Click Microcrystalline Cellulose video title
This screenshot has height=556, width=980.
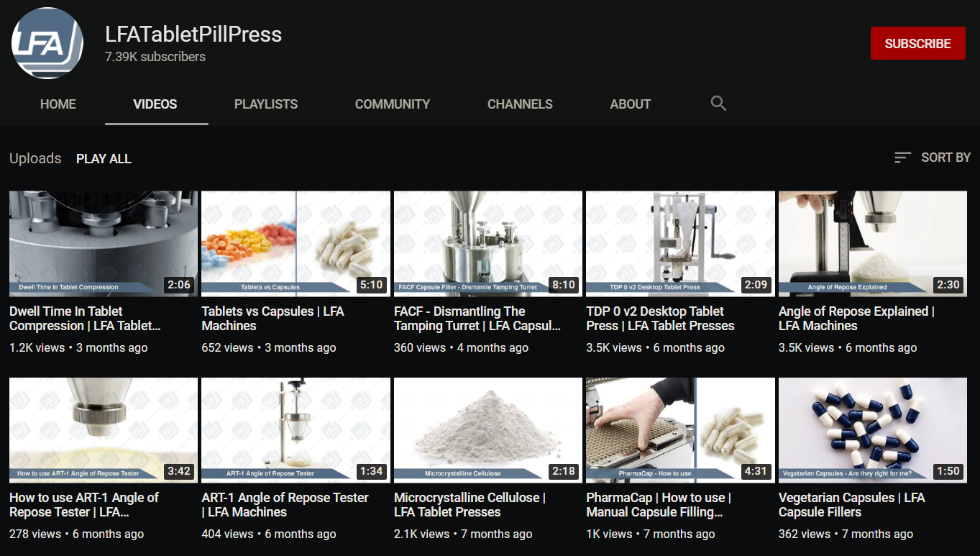(x=470, y=505)
